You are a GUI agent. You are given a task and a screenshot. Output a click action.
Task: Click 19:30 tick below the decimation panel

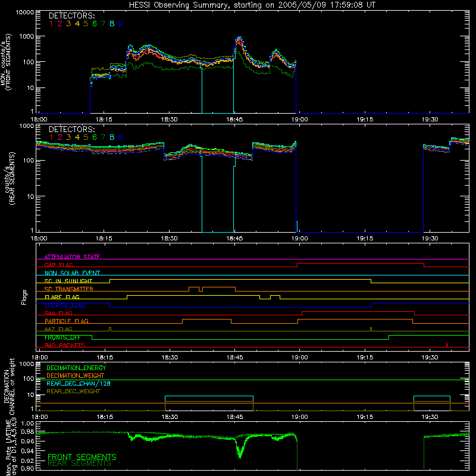point(430,417)
